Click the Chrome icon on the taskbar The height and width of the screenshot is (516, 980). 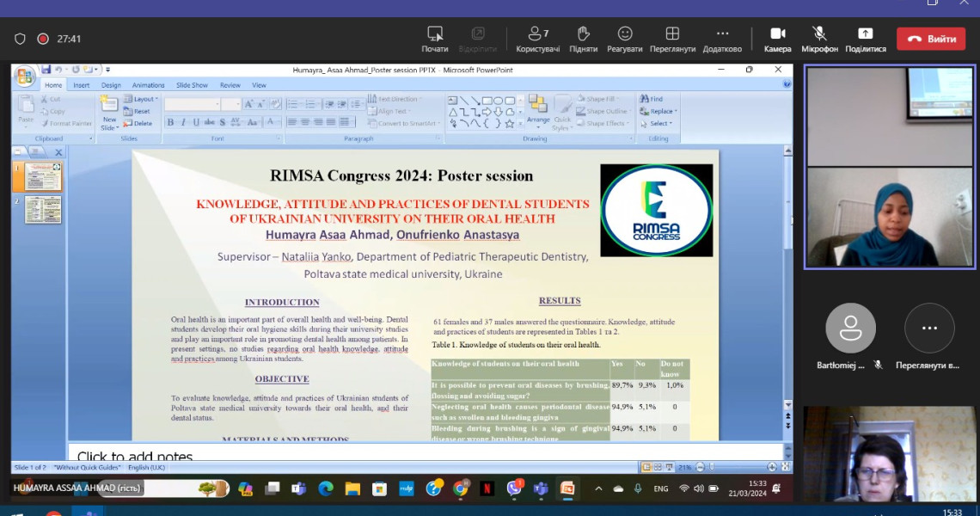tap(461, 488)
